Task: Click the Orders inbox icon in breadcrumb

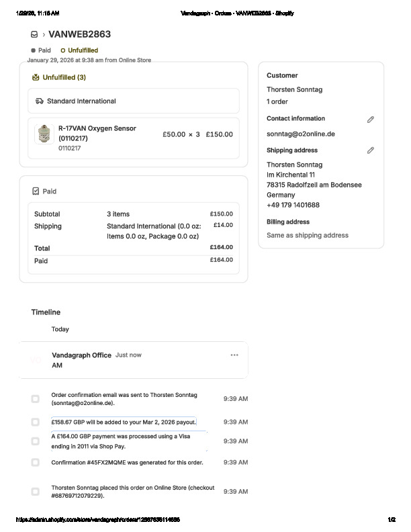Action: tap(34, 34)
